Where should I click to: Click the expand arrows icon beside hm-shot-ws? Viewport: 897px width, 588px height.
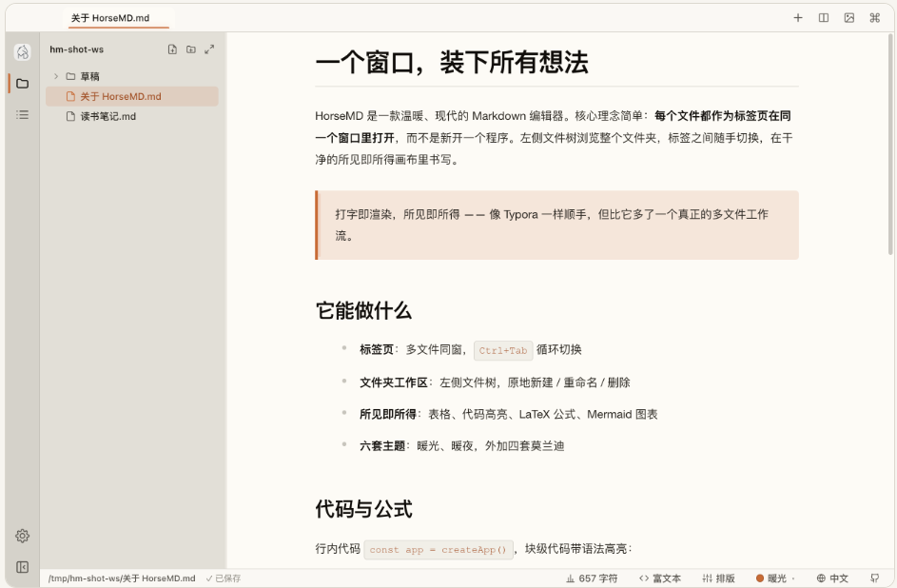click(x=209, y=49)
